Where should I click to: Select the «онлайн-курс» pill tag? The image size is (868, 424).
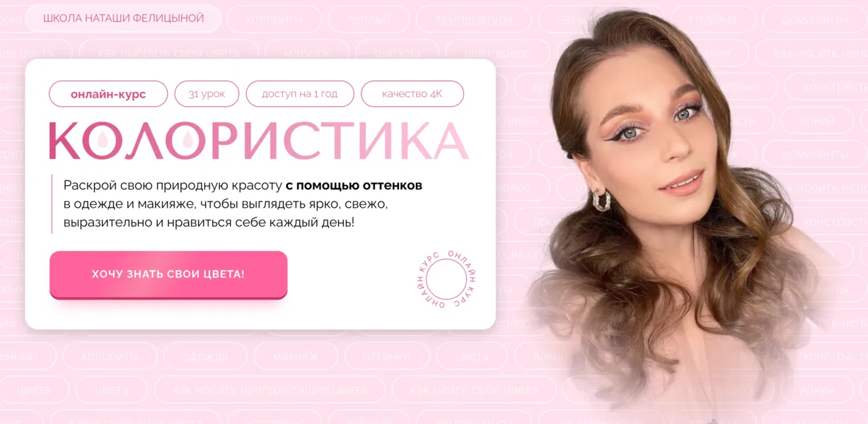pos(108,94)
